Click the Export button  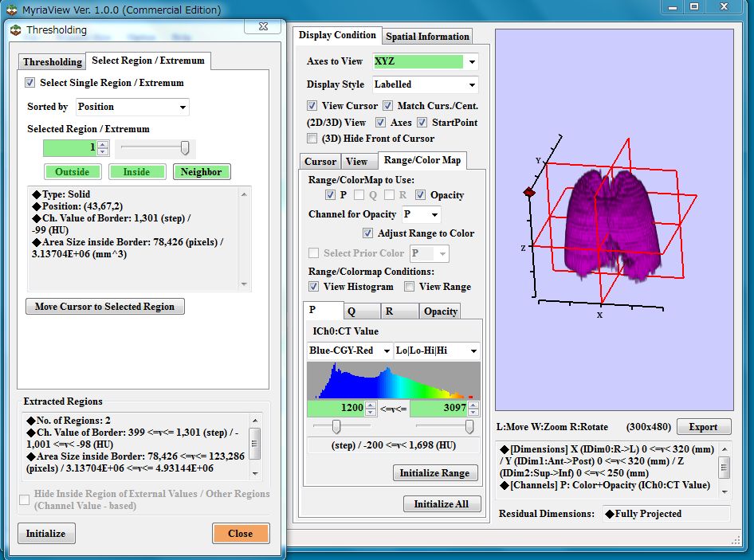pos(703,427)
